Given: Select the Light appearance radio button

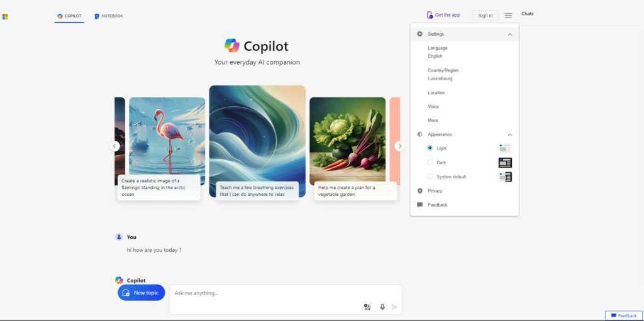Looking at the screenshot, I should click(430, 148).
